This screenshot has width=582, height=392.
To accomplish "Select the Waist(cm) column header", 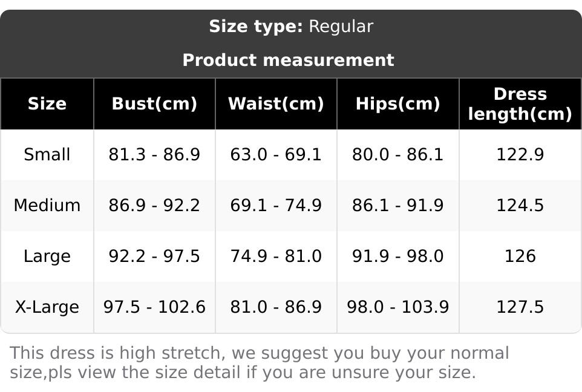I will click(x=276, y=103).
